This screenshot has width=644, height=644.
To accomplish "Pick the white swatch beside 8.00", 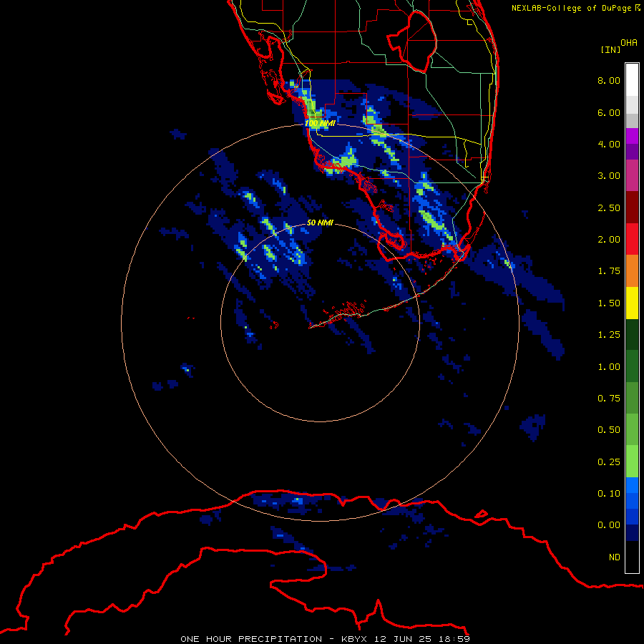I will pyautogui.click(x=632, y=80).
